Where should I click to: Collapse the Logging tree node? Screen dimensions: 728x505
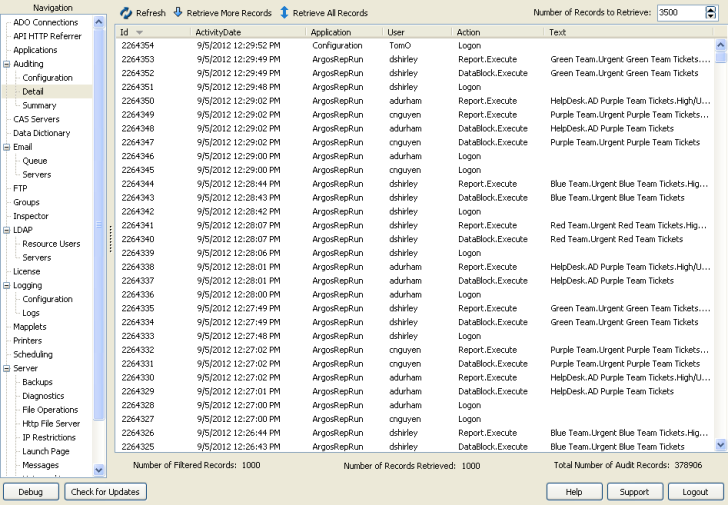pos(6,285)
